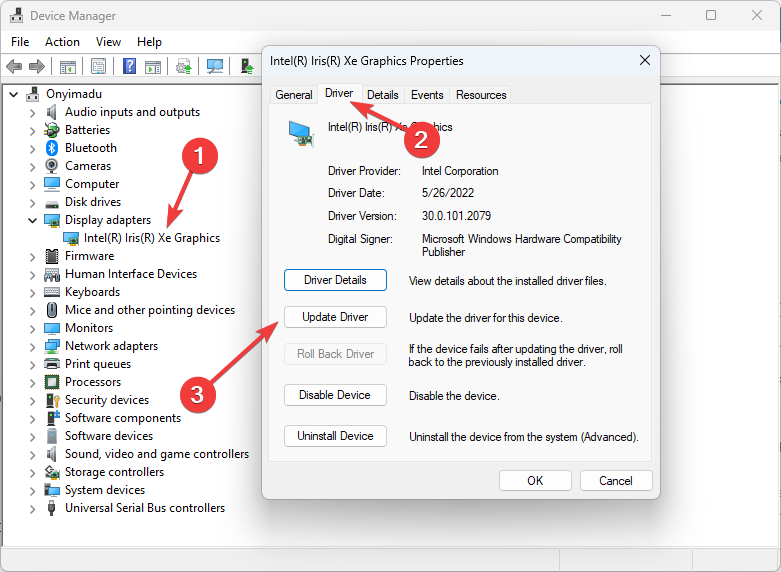The image size is (781, 572).
Task: Select the Mice and other pointing devices icon
Action: tap(51, 310)
